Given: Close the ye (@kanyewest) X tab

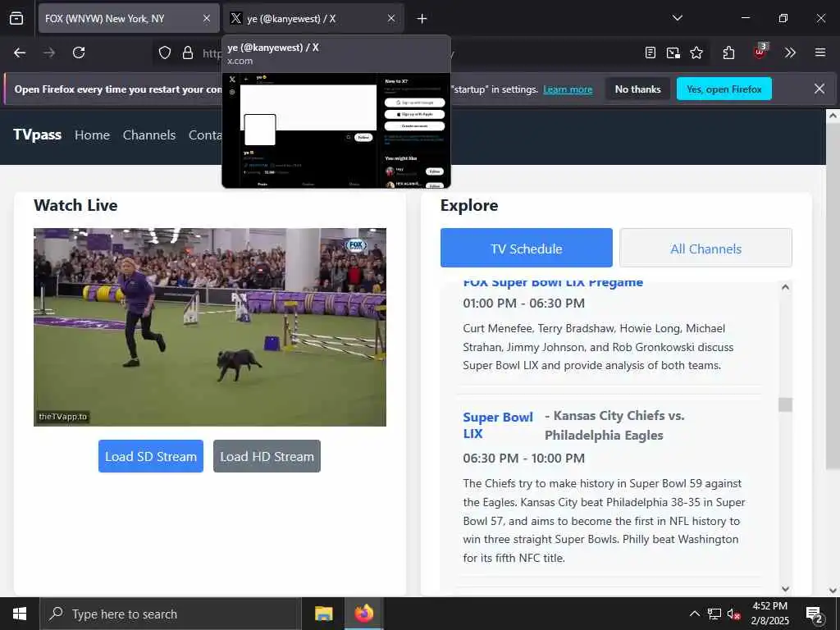Looking at the screenshot, I should pos(391,18).
